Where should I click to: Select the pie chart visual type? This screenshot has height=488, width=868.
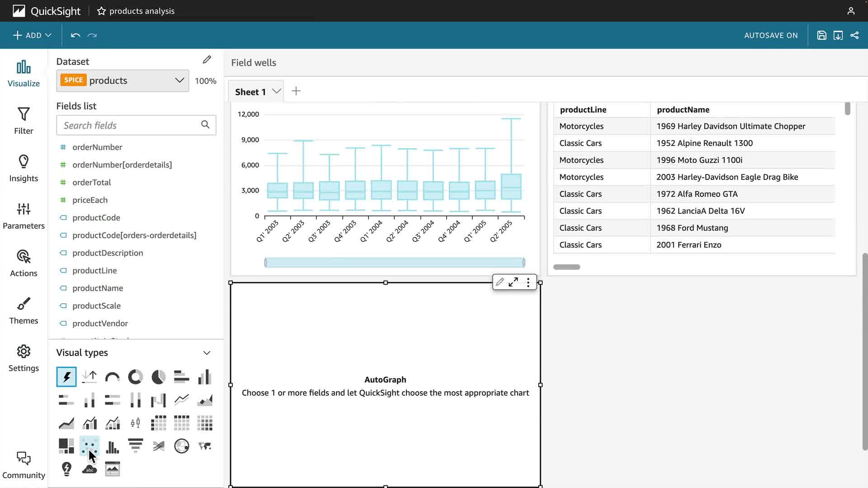click(158, 377)
